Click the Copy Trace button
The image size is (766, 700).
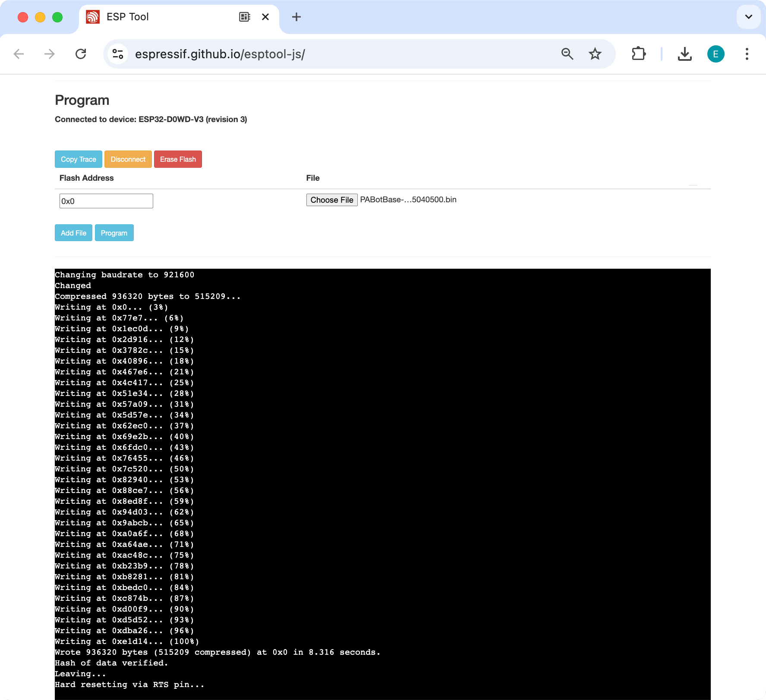(x=79, y=159)
